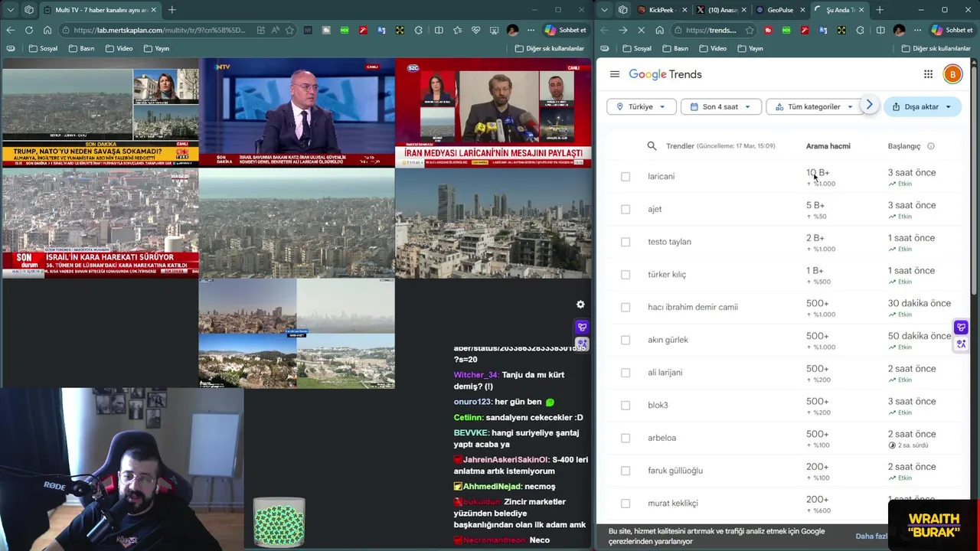This screenshot has height=551, width=980.
Task: Refresh the Multi TV page
Action: tap(28, 31)
